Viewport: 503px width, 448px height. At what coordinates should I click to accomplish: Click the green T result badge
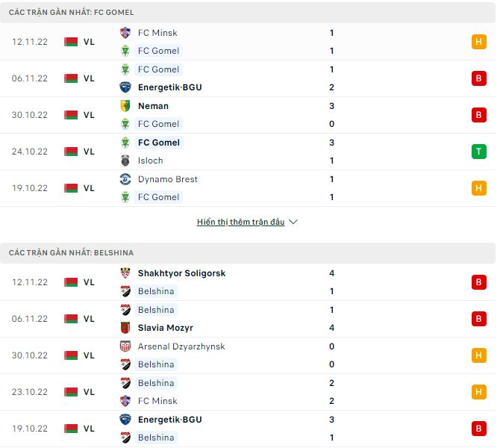coord(479,152)
